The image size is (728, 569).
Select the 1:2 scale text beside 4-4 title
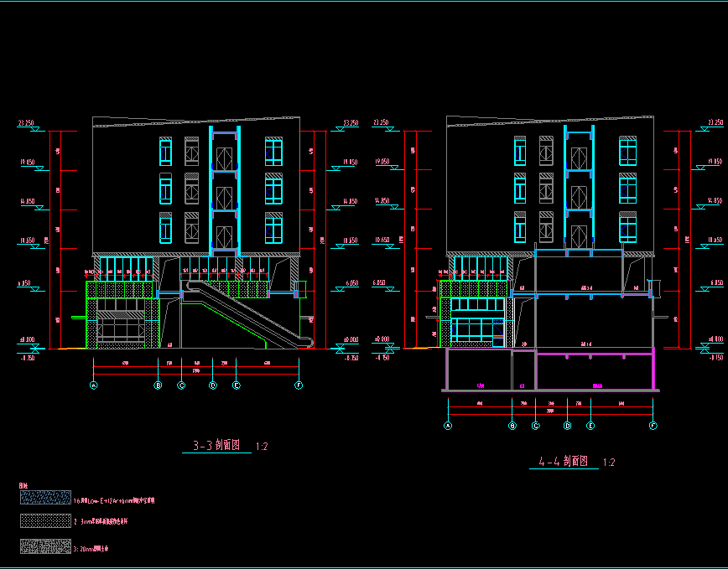pos(610,463)
